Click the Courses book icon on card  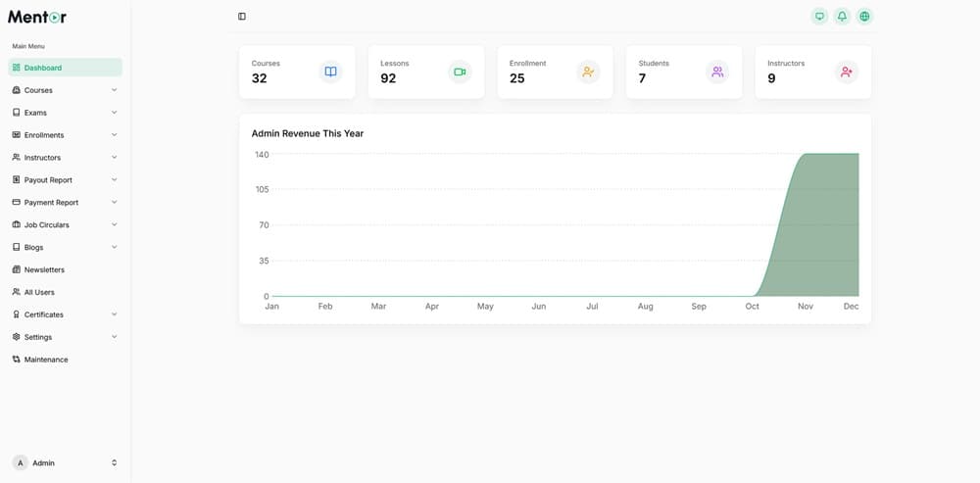pyautogui.click(x=330, y=72)
